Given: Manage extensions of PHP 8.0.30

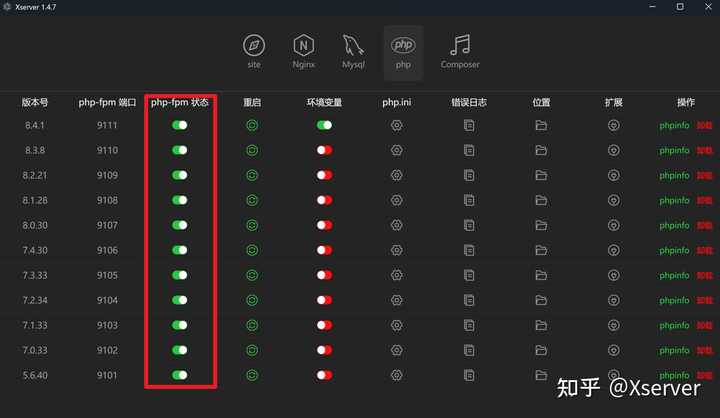Looking at the screenshot, I should 613,225.
